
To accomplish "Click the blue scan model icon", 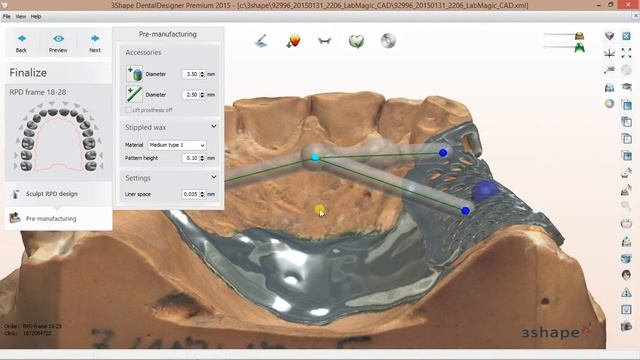I will click(x=626, y=258).
